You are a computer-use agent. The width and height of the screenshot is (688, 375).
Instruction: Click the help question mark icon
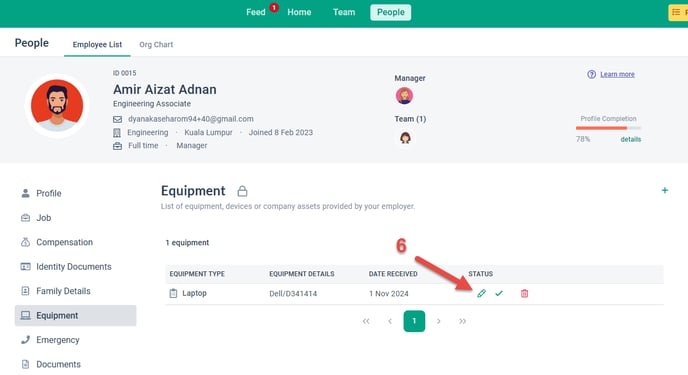pyautogui.click(x=591, y=74)
